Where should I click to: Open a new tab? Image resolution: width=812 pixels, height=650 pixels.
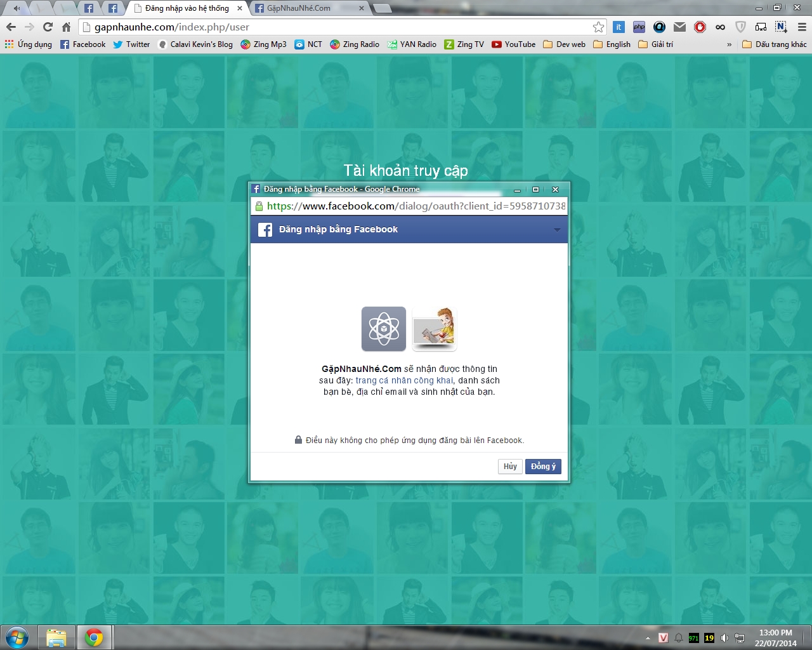[382, 8]
